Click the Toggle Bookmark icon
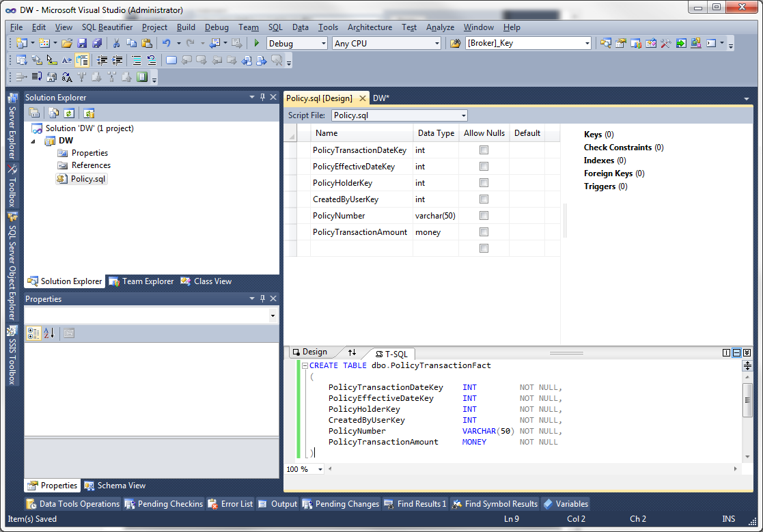The height and width of the screenshot is (532, 763). click(x=171, y=60)
